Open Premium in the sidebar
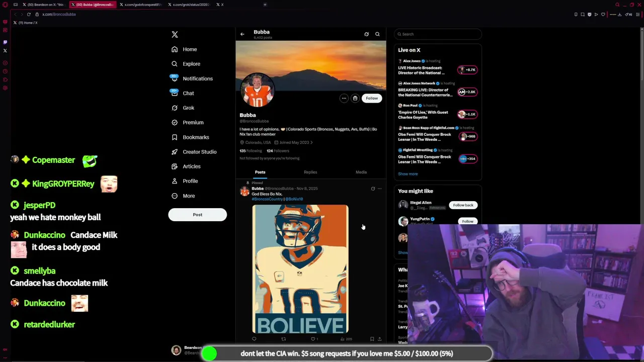Image resolution: width=644 pixels, height=362 pixels. coord(187,122)
